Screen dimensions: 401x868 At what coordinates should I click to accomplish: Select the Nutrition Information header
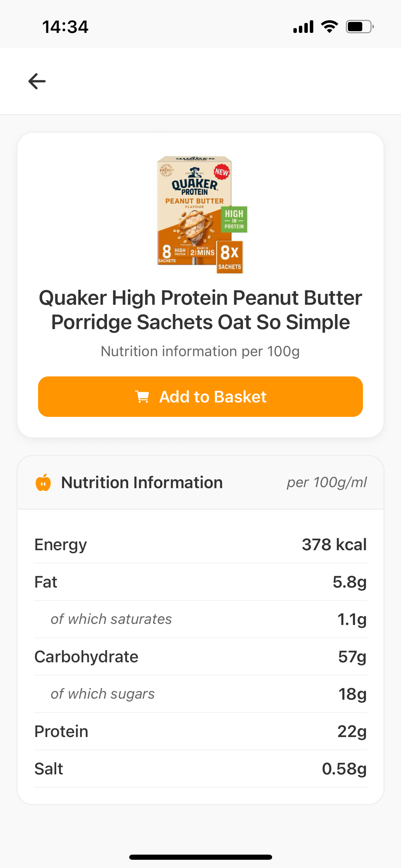tap(142, 482)
